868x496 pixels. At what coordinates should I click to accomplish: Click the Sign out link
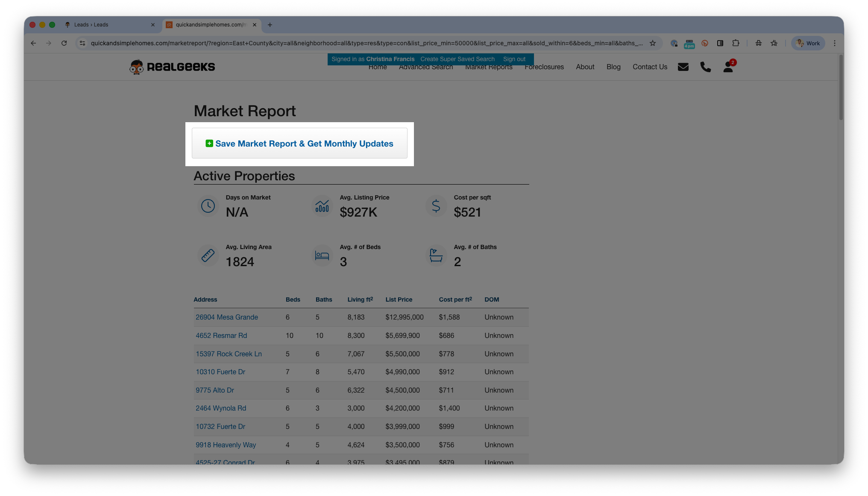514,59
